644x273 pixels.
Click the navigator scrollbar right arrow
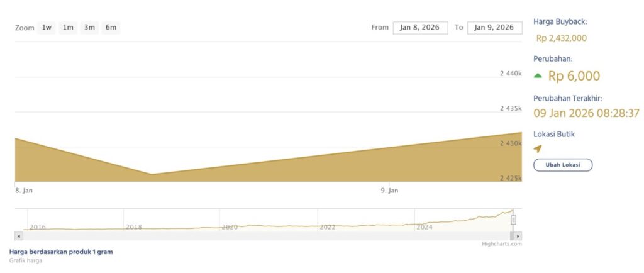(x=518, y=236)
